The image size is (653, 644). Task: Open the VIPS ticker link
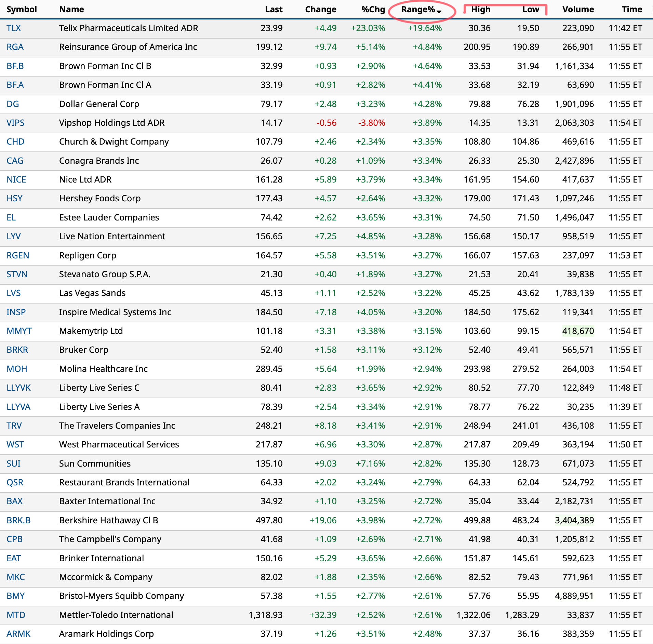point(15,123)
